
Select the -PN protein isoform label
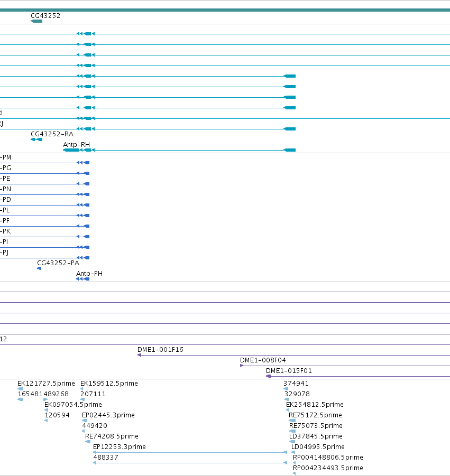point(5,189)
